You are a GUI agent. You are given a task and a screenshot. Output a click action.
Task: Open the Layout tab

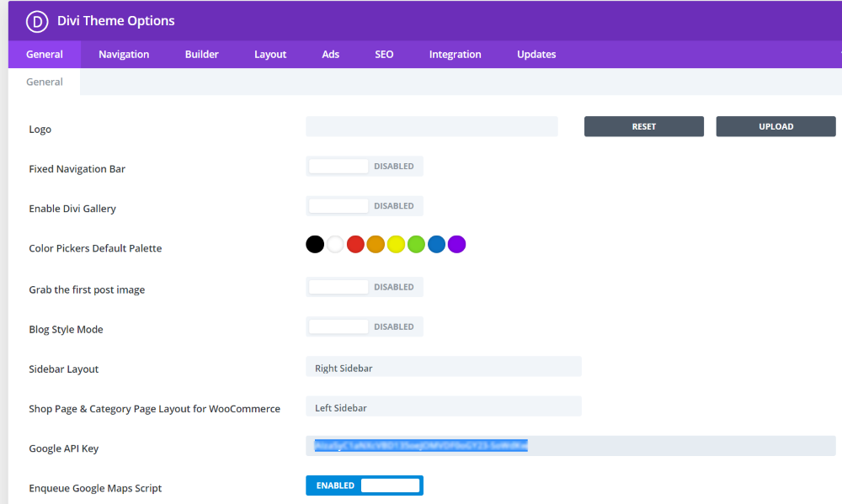(270, 54)
